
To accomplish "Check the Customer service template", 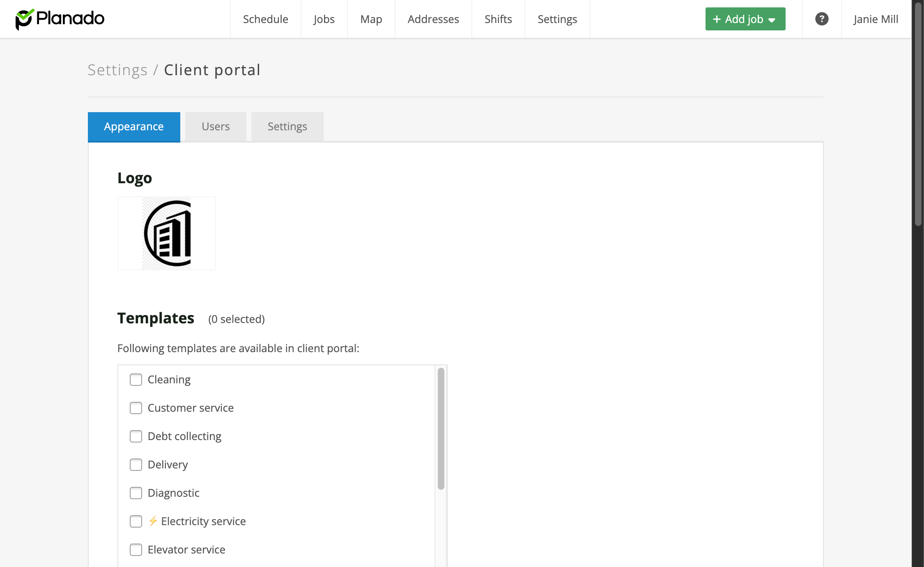I will [x=136, y=408].
